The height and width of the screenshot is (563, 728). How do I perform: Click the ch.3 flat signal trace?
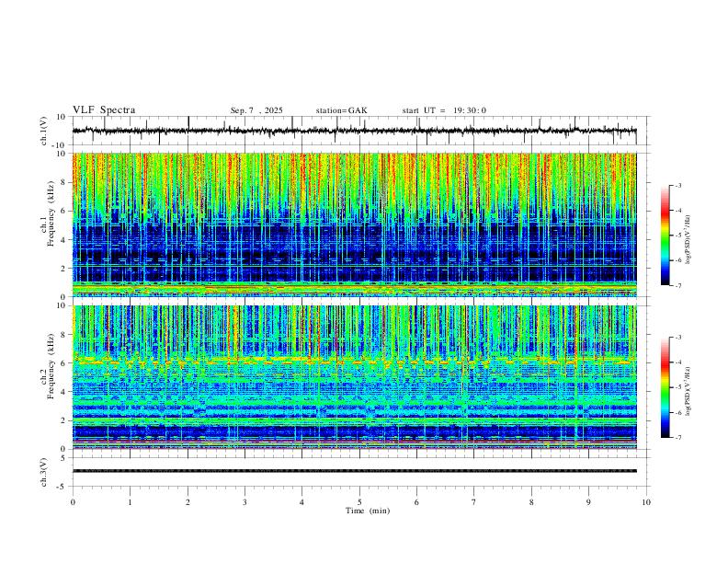tap(354, 471)
